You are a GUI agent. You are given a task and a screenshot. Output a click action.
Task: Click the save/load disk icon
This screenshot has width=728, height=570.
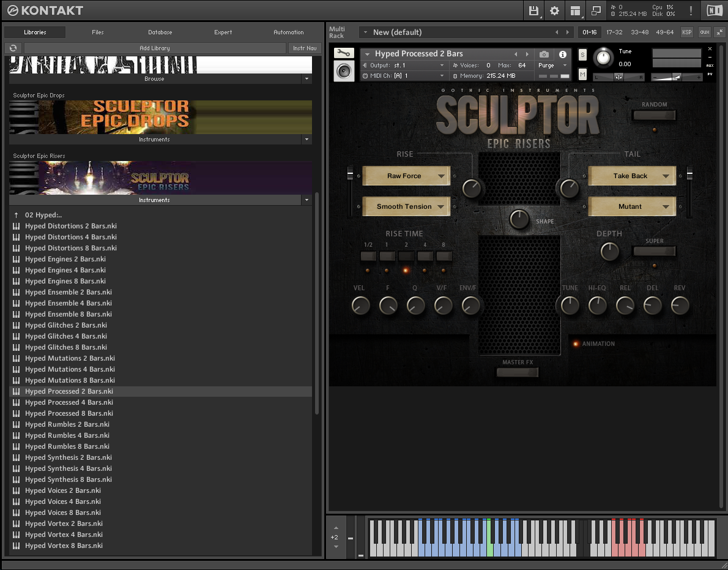click(533, 10)
